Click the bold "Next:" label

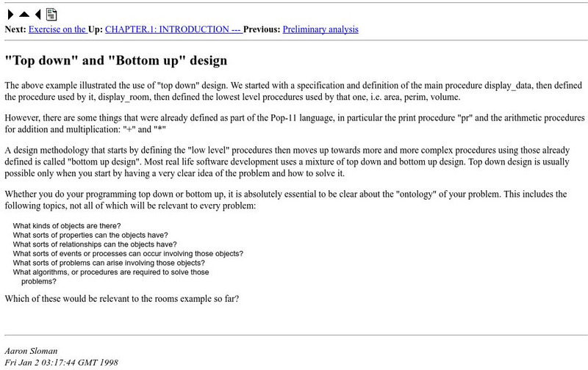[x=15, y=29]
